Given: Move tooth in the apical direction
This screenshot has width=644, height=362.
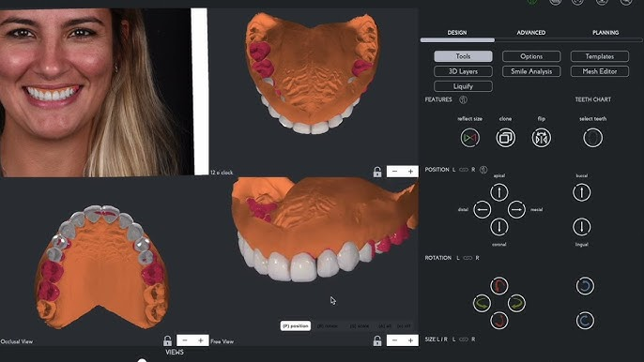Looking at the screenshot, I should coord(499,192).
